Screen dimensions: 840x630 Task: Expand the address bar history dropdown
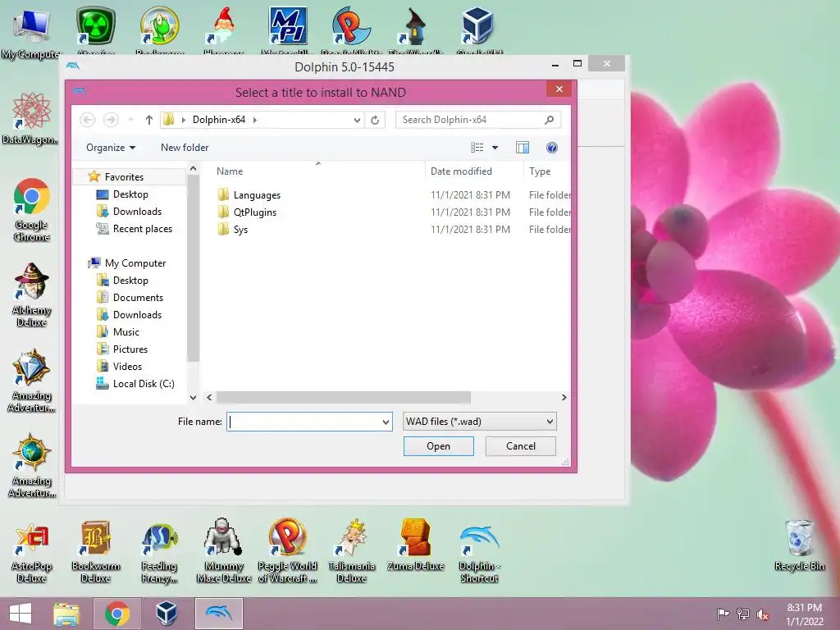coord(357,120)
